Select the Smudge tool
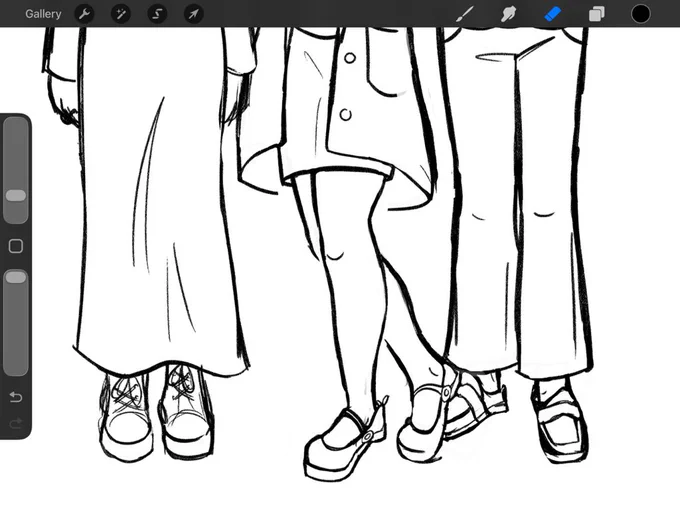Image resolution: width=680 pixels, height=510 pixels. [x=508, y=14]
